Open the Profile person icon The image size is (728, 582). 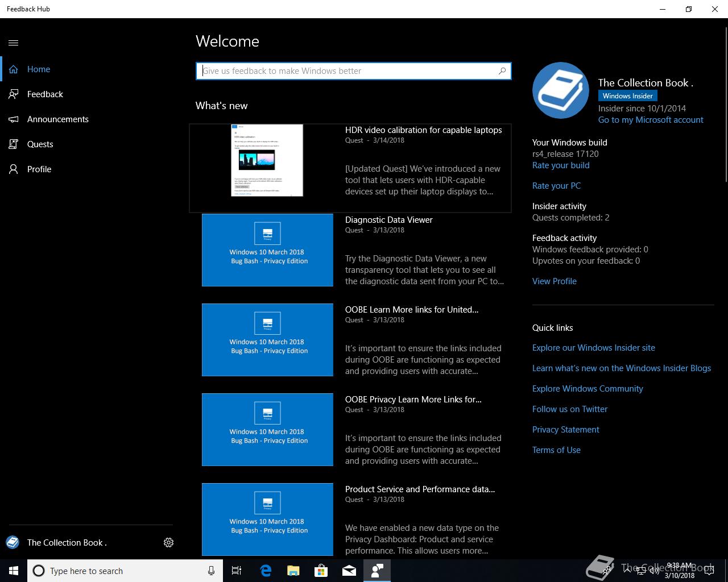click(x=14, y=169)
